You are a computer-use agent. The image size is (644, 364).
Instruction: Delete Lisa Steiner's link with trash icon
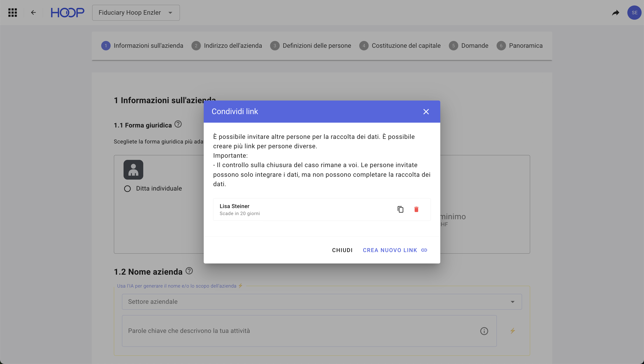point(416,209)
